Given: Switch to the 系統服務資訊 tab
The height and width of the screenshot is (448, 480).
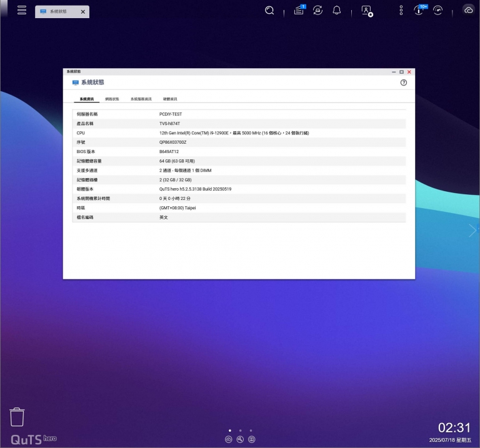Looking at the screenshot, I should point(141,99).
